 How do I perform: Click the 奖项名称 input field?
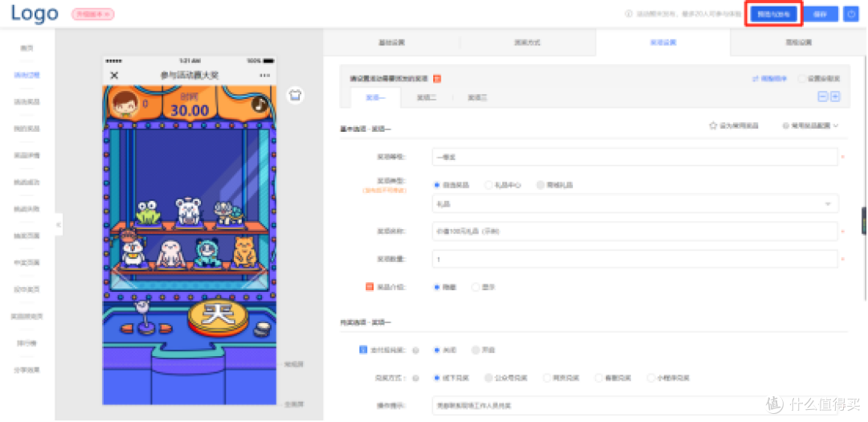tap(635, 231)
